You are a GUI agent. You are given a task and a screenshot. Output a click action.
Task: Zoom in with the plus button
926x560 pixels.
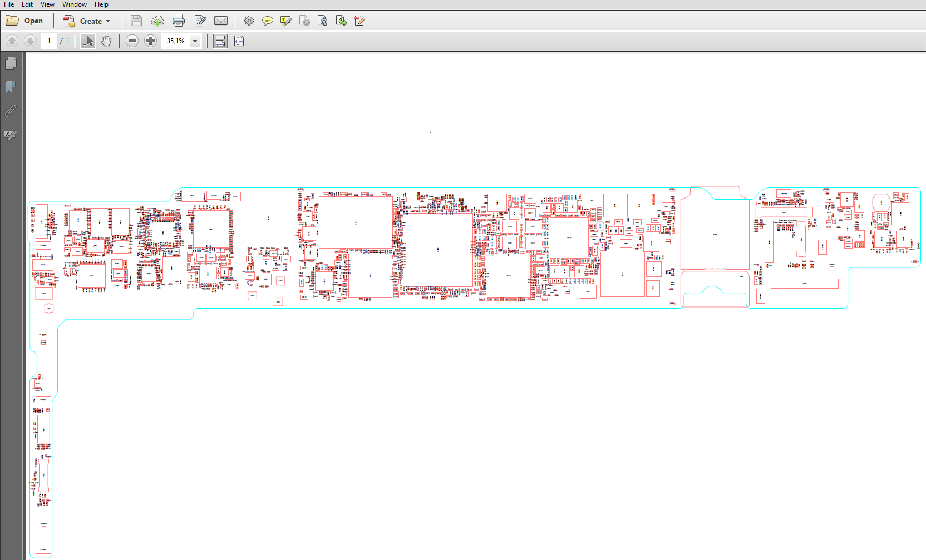(x=150, y=41)
